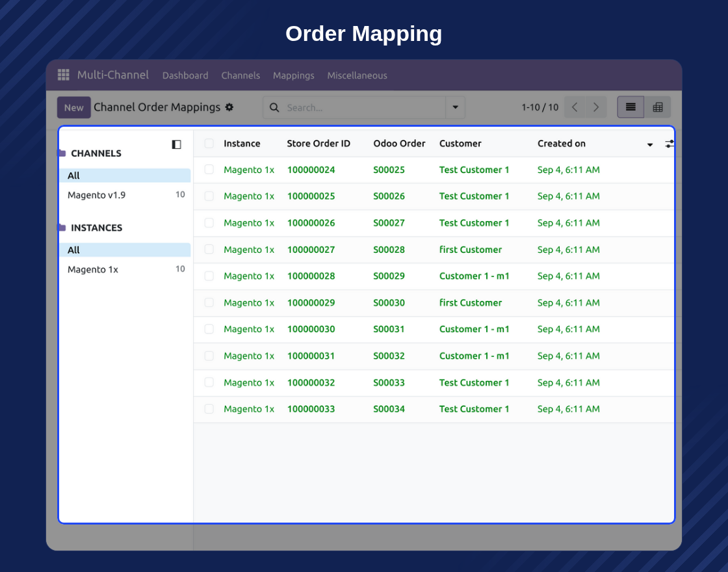Open Odoo order S00030

pos(389,303)
